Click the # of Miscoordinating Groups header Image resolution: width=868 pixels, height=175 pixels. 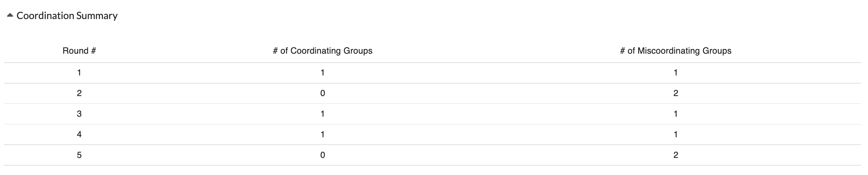click(x=675, y=51)
